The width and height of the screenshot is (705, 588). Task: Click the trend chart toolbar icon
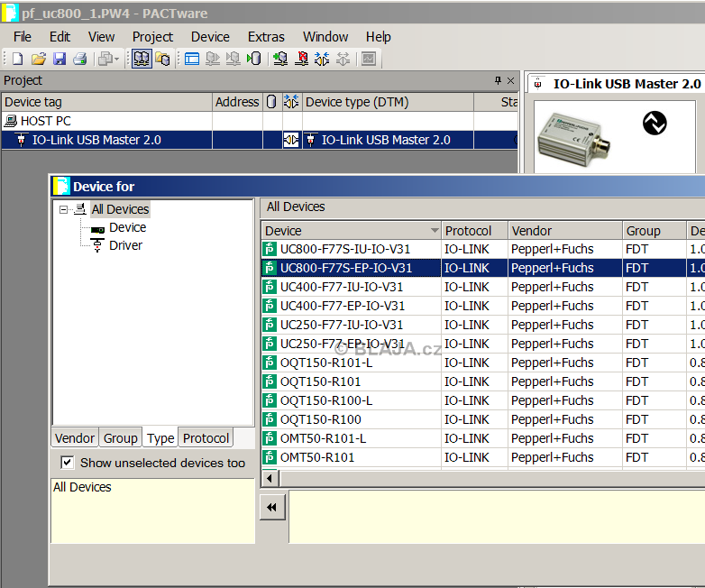[x=369, y=59]
